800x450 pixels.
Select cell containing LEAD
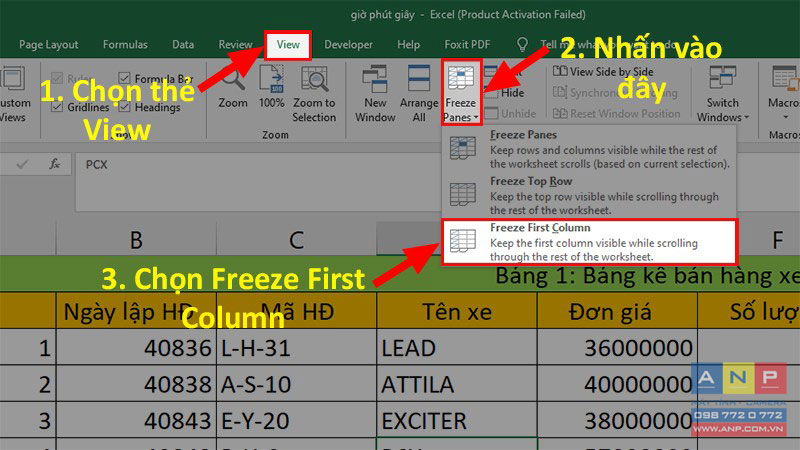[457, 347]
